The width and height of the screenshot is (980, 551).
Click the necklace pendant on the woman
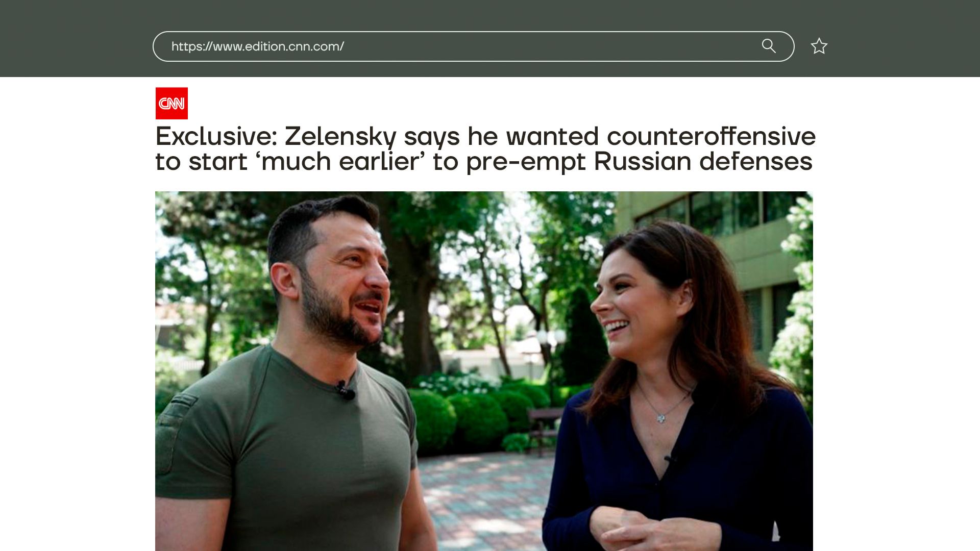(x=661, y=418)
